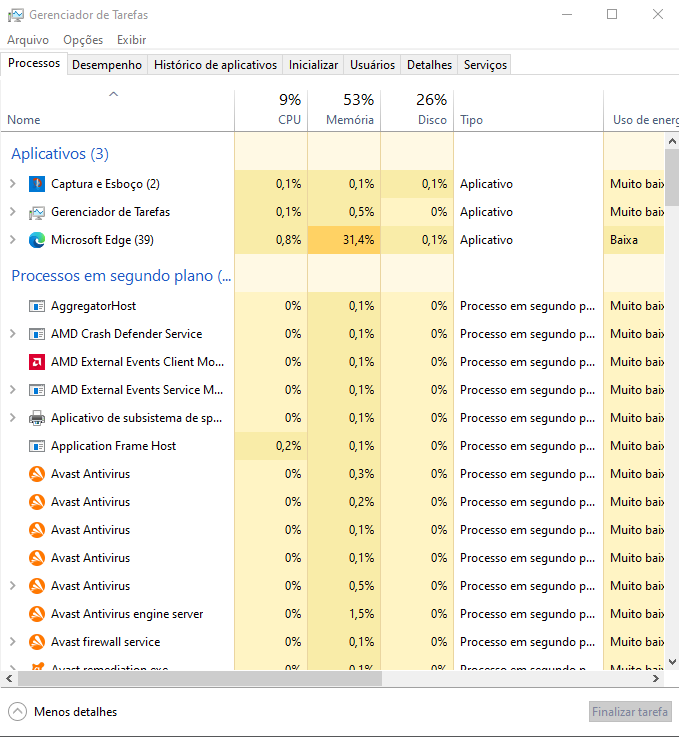Viewport: 679px width, 737px height.
Task: Sort by Uso de energia column
Action: (x=641, y=110)
